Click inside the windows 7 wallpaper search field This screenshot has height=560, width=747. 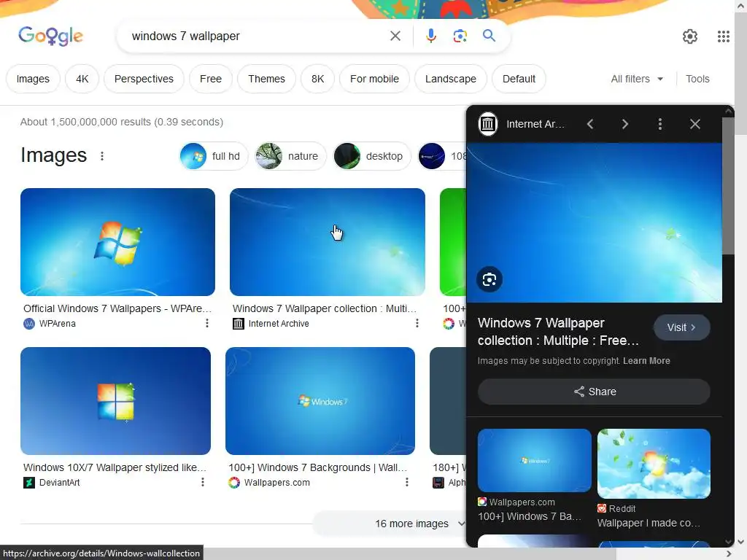258,36
